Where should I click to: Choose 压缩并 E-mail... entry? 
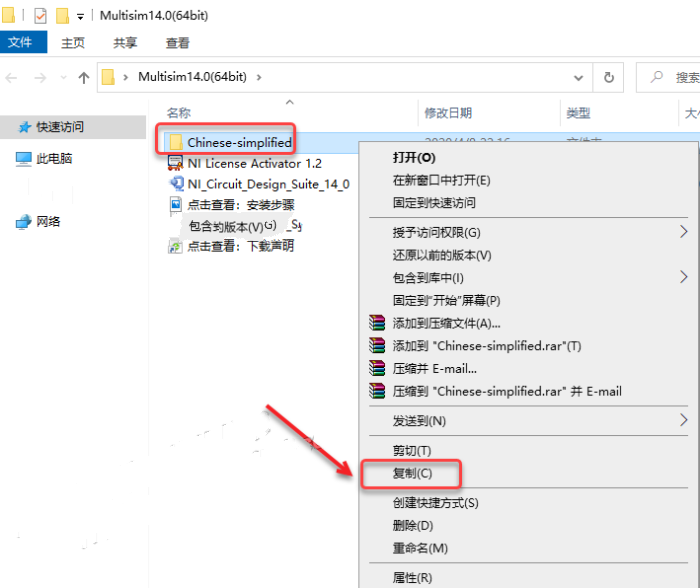434,369
